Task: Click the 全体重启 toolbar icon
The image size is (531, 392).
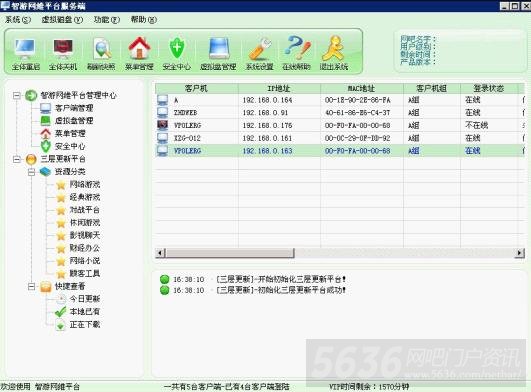Action: (x=26, y=53)
